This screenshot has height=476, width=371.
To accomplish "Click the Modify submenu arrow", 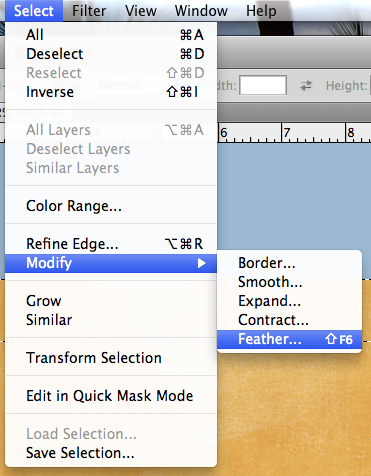I will click(x=201, y=263).
